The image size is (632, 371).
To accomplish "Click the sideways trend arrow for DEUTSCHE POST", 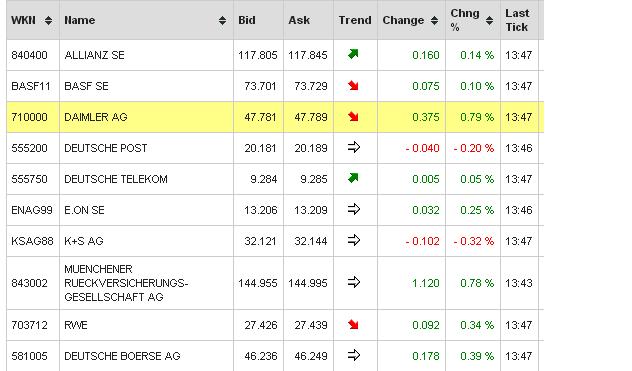I will pyautogui.click(x=353, y=147).
